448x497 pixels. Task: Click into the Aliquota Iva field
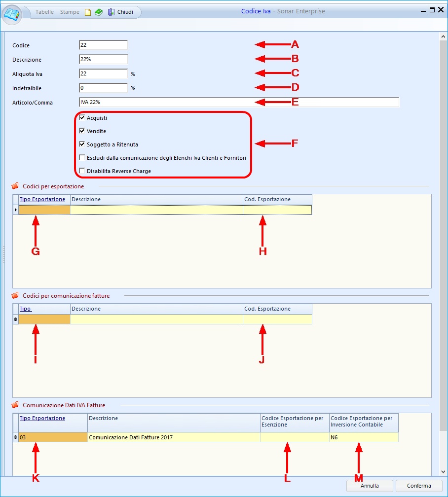[103, 74]
